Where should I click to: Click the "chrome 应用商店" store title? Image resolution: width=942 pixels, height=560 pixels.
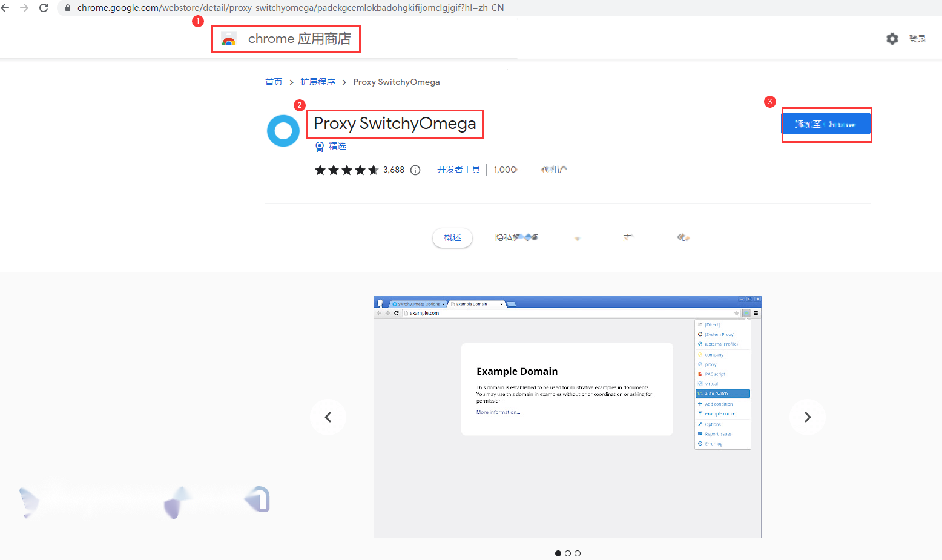299,39
